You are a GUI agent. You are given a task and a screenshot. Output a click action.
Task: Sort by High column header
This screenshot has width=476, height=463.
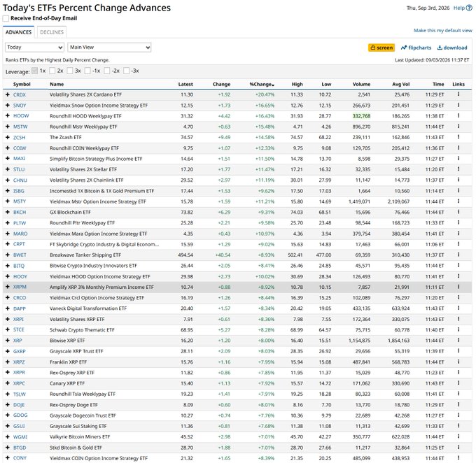point(297,85)
